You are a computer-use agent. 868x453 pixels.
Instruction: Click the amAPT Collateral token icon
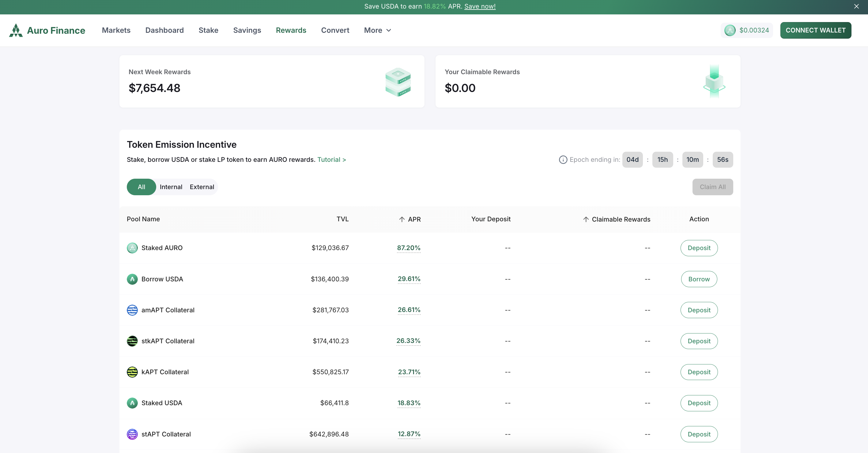pyautogui.click(x=132, y=310)
